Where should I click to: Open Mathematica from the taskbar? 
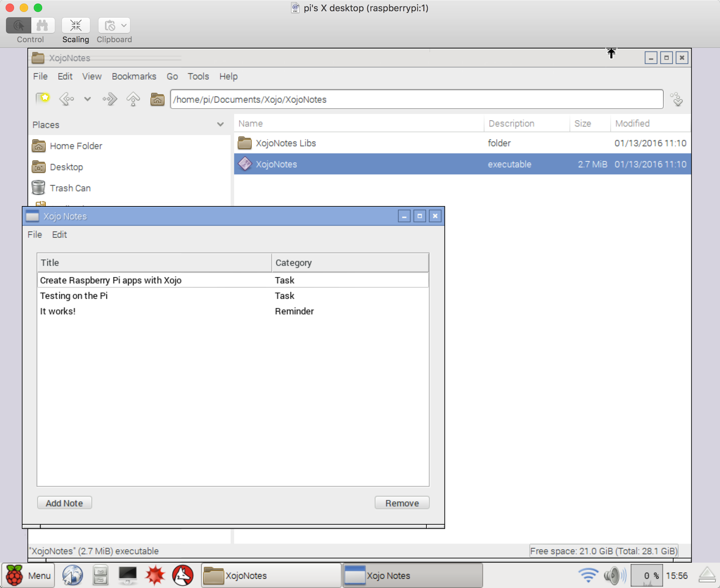tap(155, 575)
